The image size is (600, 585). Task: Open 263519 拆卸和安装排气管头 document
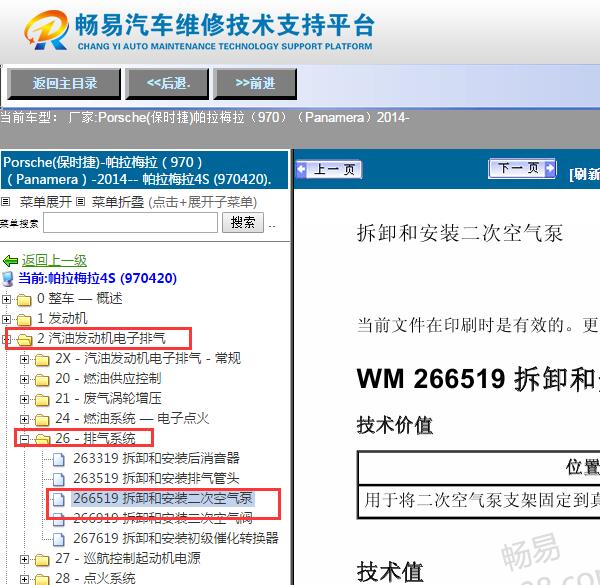[157, 478]
